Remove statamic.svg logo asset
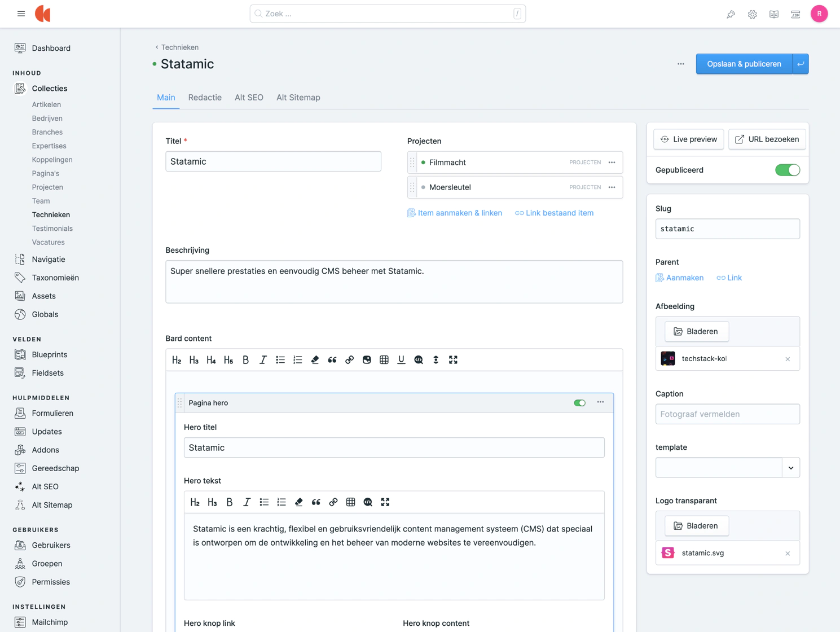 coord(788,554)
